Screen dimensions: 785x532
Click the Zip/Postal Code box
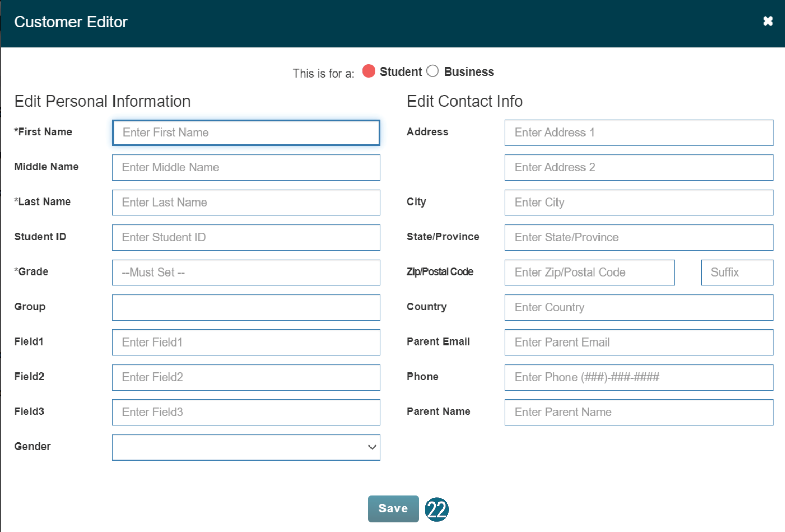point(589,272)
